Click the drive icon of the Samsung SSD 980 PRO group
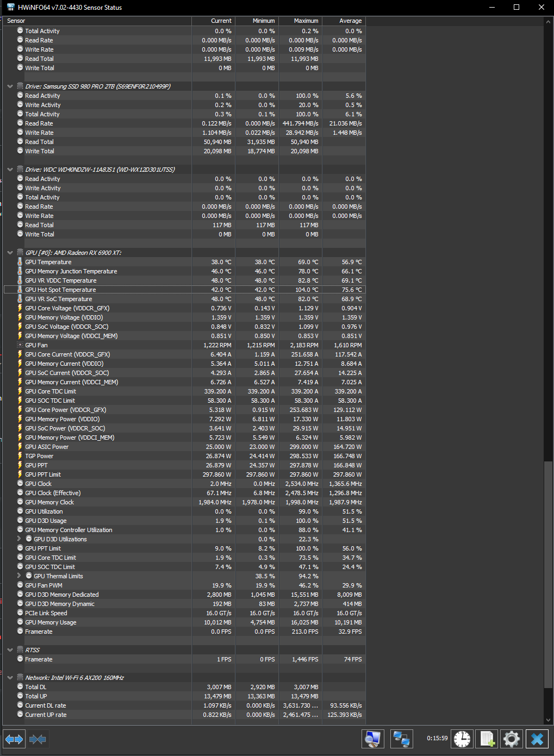 click(20, 86)
